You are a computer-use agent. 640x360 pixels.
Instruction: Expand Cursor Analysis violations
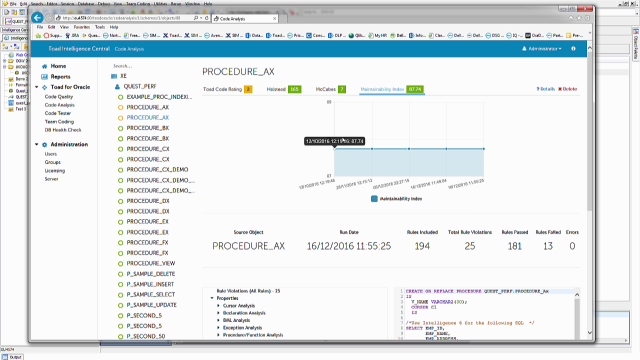(x=218, y=306)
